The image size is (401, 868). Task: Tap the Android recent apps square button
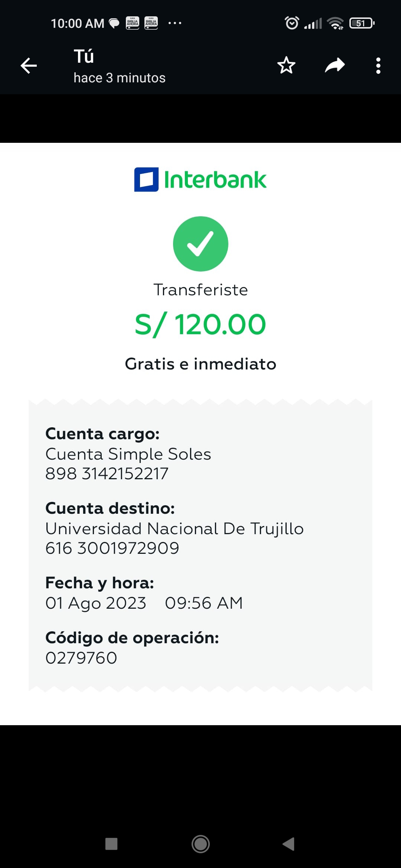point(111,844)
